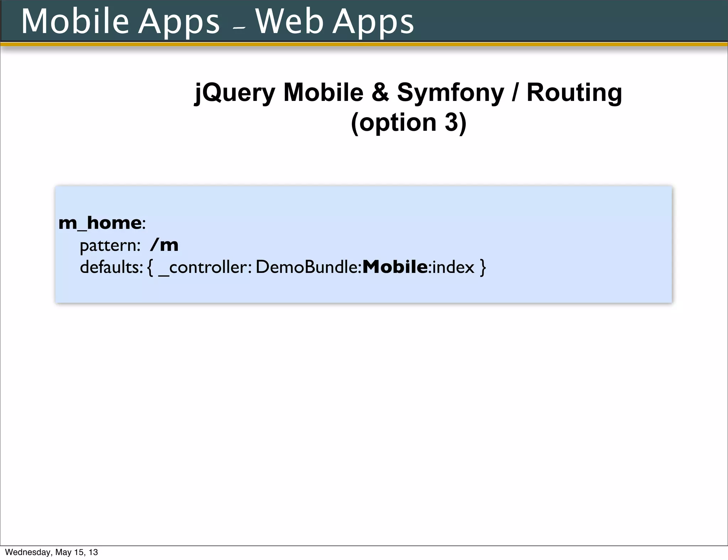Viewport: 728px width, 560px height.
Task: Click the bold 'Mobile' controller name
Action: 395,267
